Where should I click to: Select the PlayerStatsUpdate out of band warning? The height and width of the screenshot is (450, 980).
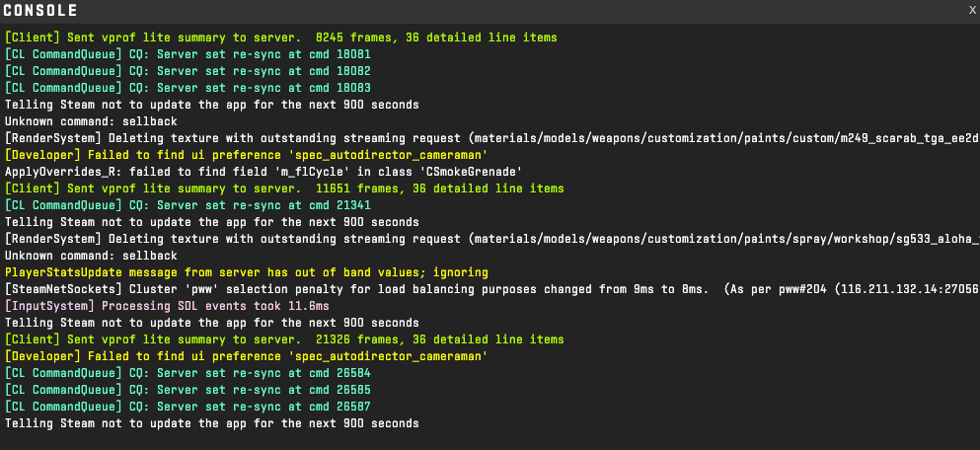(x=247, y=272)
